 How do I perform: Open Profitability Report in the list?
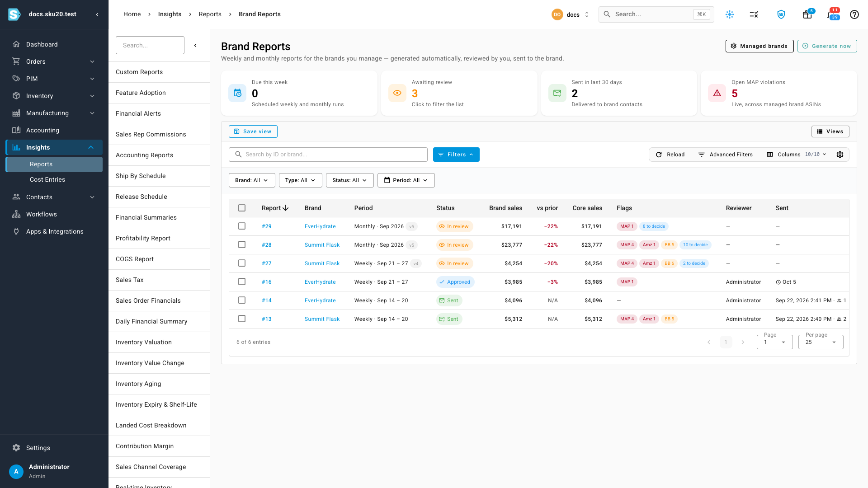click(x=159, y=239)
